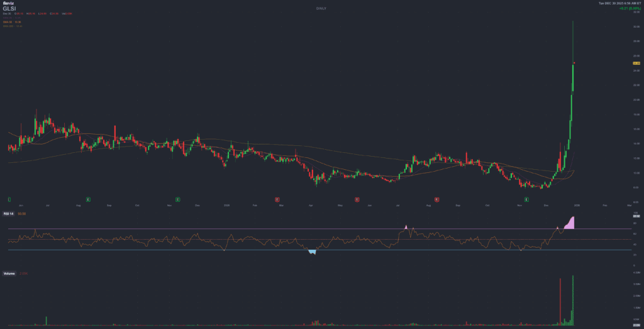Click the rightmost green earnings marker

pos(527,199)
